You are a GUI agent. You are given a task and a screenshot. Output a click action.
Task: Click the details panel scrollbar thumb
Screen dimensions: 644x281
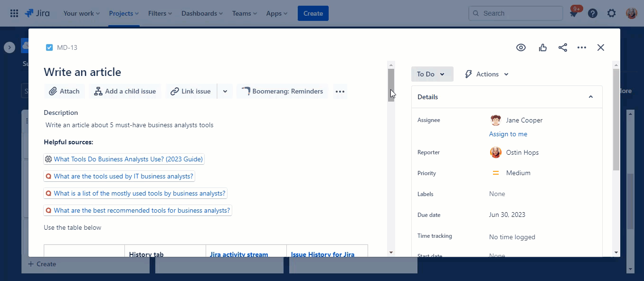tap(616, 120)
